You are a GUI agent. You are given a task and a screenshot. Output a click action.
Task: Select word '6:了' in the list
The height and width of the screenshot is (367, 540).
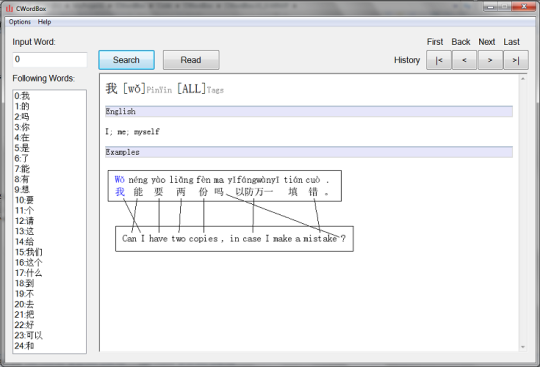(x=22, y=158)
